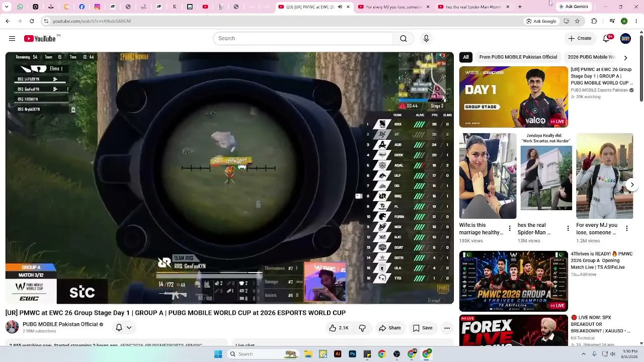Go to YouTube home via the logo
The height and width of the screenshot is (362, 644).
(40, 39)
